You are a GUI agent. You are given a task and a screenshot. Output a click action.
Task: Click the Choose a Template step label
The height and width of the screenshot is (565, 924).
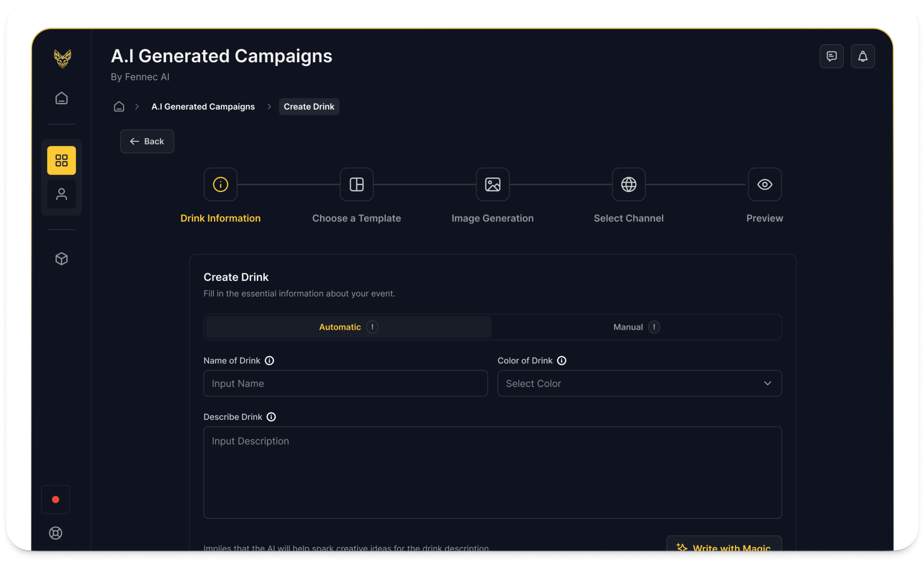click(x=357, y=218)
